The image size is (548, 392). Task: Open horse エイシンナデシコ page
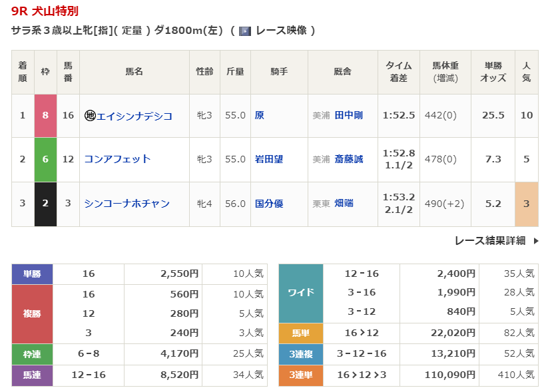[135, 116]
